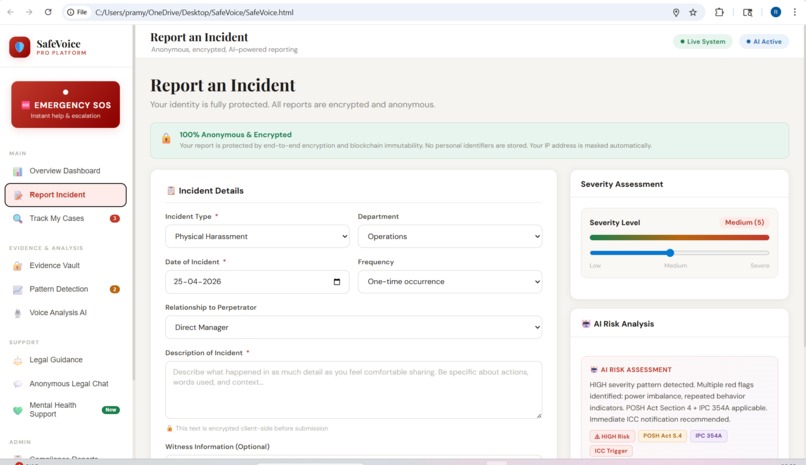The image size is (806, 465).
Task: Click the Voice Analysis AI microphone icon
Action: tap(17, 313)
